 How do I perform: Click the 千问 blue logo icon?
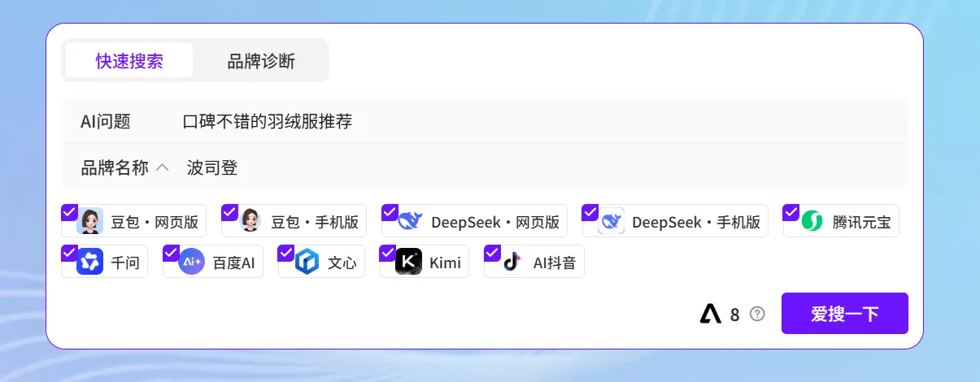(90, 262)
